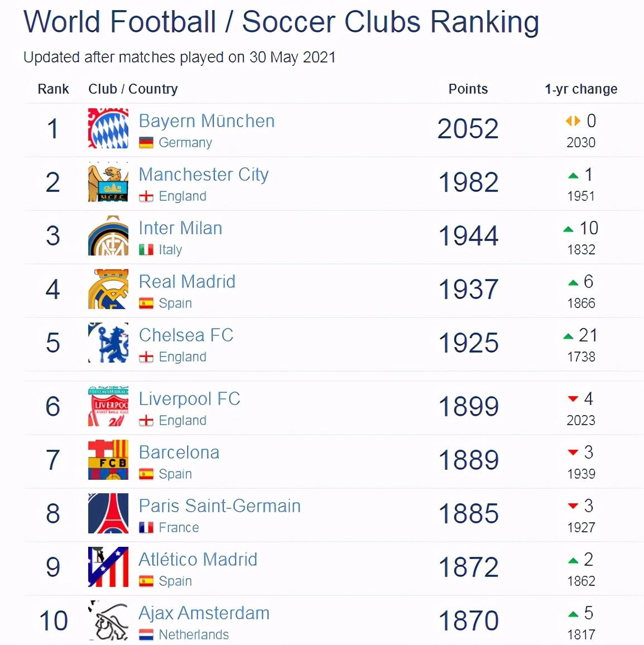This screenshot has width=644, height=645.
Task: Click the Barcelona FCB crest
Action: [108, 460]
